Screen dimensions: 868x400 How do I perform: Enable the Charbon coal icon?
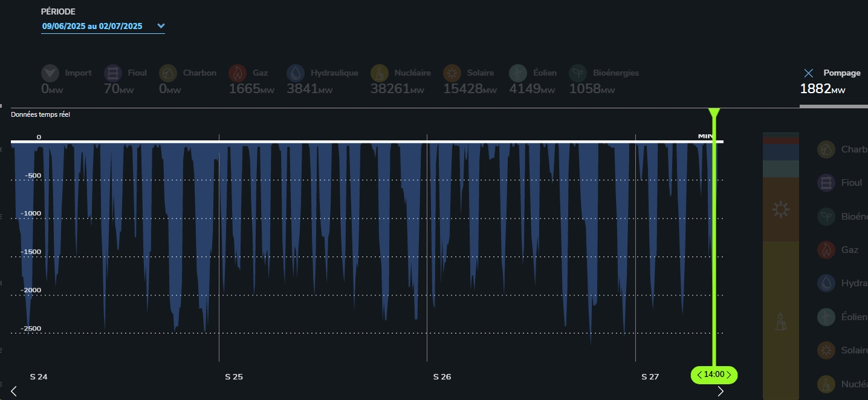168,73
